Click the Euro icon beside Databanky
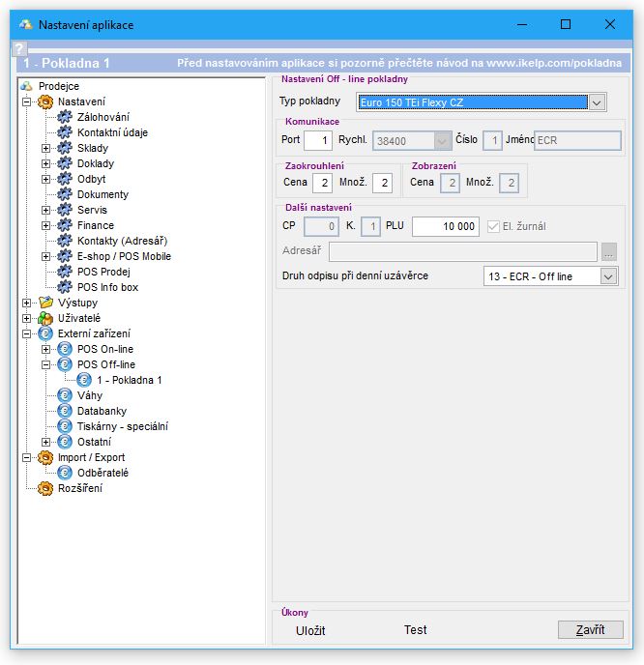Image resolution: width=644 pixels, height=665 pixels. point(65,411)
